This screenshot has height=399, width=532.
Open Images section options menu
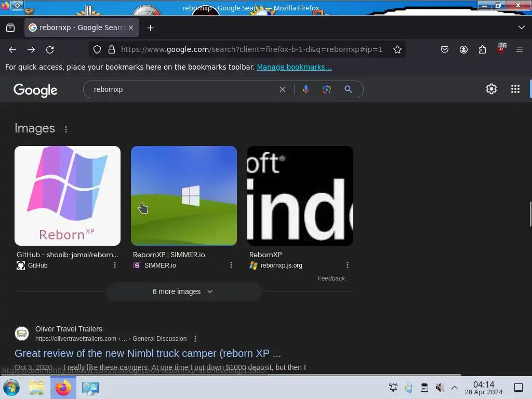point(66,129)
